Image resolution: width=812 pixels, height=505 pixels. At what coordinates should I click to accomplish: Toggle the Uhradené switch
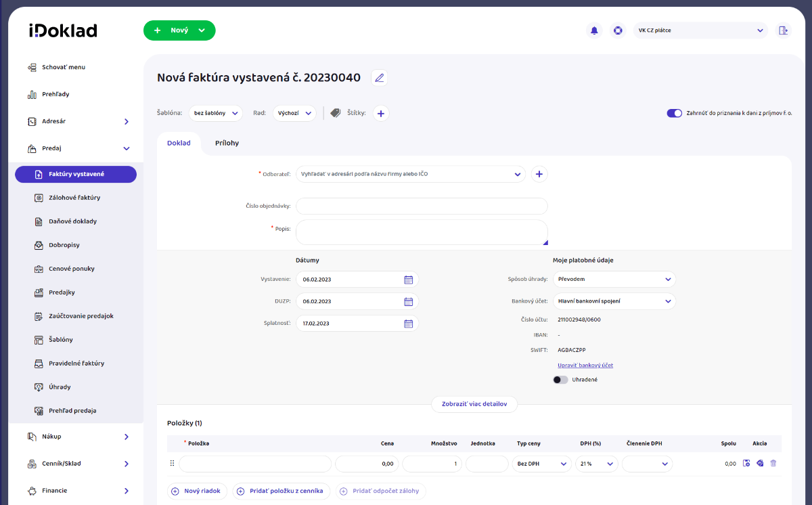560,380
